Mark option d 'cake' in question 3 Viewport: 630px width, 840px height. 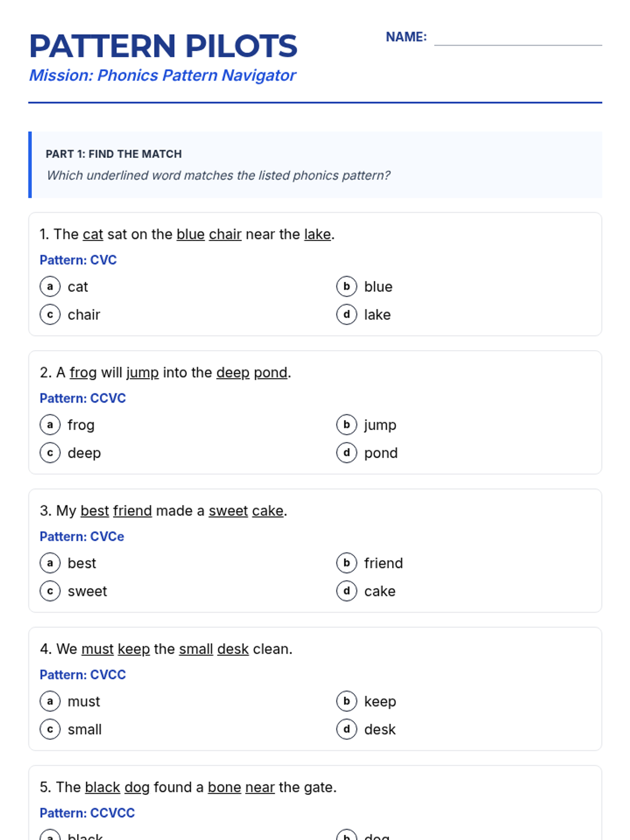point(346,591)
